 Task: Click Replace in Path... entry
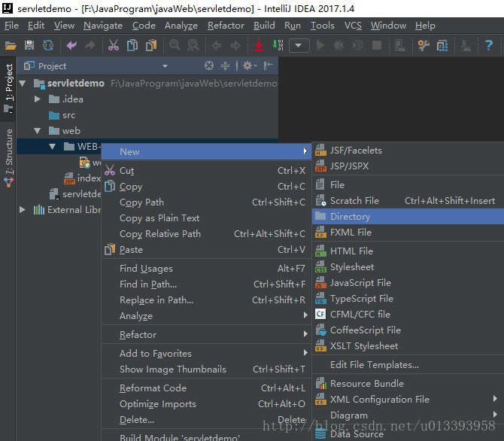(x=206, y=300)
